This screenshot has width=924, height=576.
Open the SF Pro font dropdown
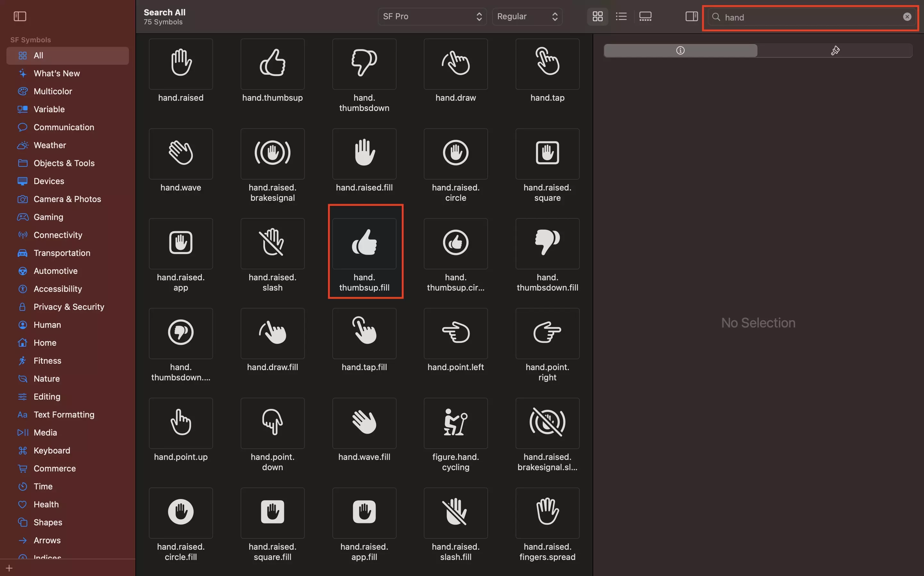click(432, 17)
